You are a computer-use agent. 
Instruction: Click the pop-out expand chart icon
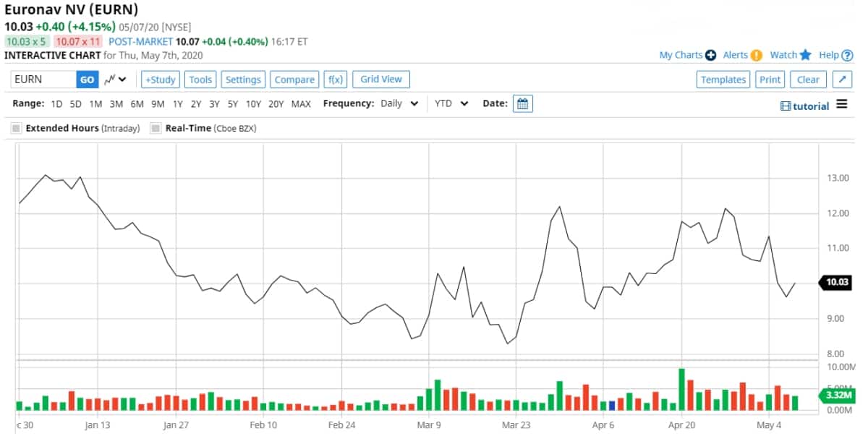[x=843, y=80]
